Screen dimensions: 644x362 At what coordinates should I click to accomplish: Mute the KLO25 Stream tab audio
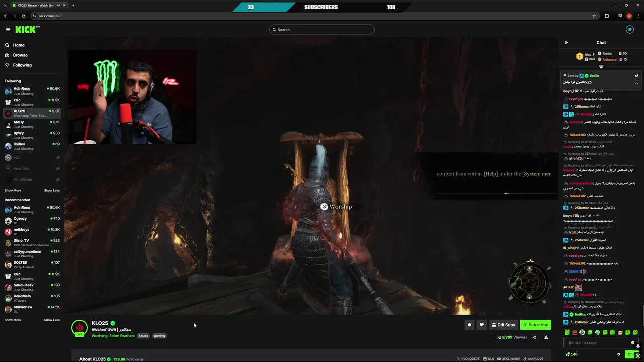point(58,5)
